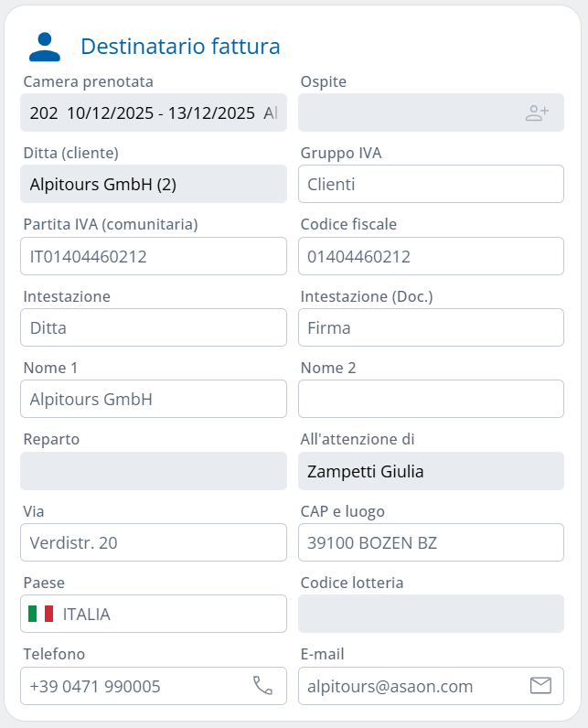Click the envelope icon in E-mail field
588x728 pixels.
coord(540,686)
